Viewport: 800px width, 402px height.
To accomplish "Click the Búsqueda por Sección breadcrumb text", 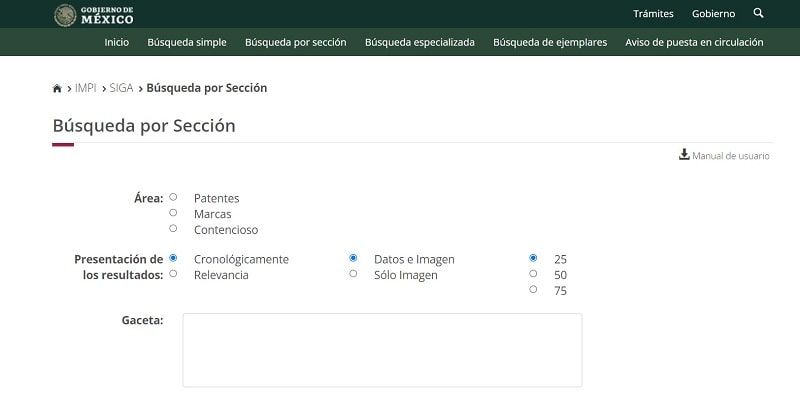I will pos(207,88).
